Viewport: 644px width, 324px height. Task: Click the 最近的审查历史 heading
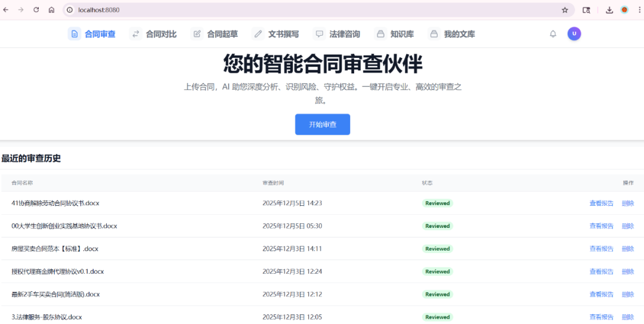click(x=31, y=159)
